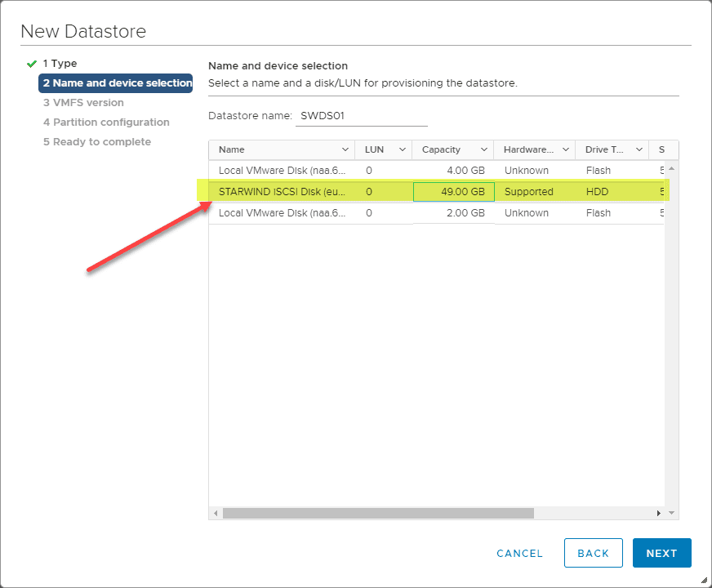Go to the Ready to complete step
712x588 pixels.
tap(96, 142)
